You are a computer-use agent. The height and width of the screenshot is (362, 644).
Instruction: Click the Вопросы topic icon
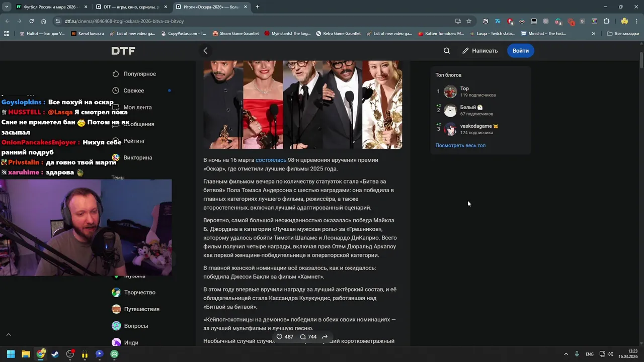click(116, 326)
